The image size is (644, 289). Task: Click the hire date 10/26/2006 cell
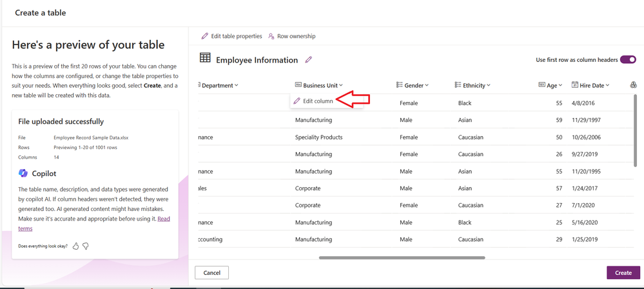tap(586, 137)
